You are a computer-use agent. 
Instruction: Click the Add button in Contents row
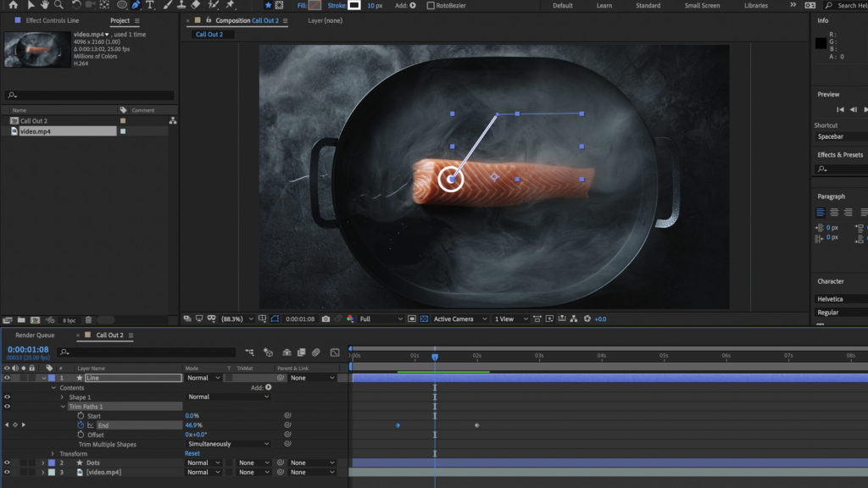pyautogui.click(x=268, y=387)
